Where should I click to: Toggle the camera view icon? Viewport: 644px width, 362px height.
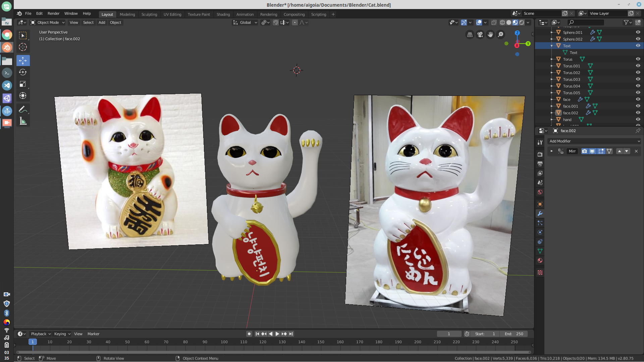[480, 35]
